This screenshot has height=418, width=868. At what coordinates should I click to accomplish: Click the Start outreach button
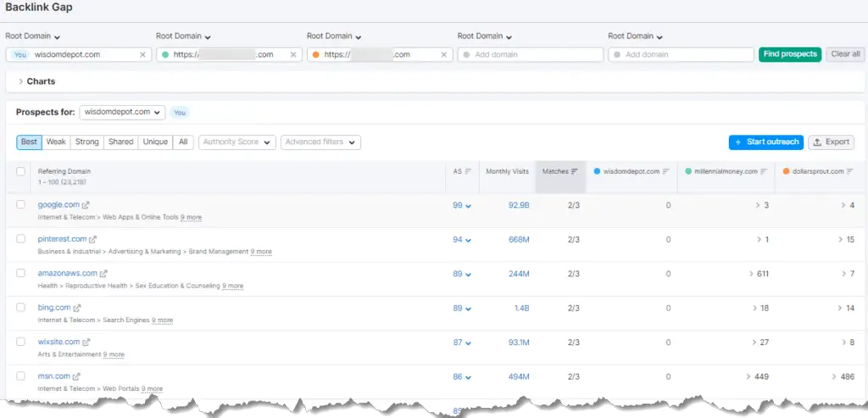tap(766, 142)
